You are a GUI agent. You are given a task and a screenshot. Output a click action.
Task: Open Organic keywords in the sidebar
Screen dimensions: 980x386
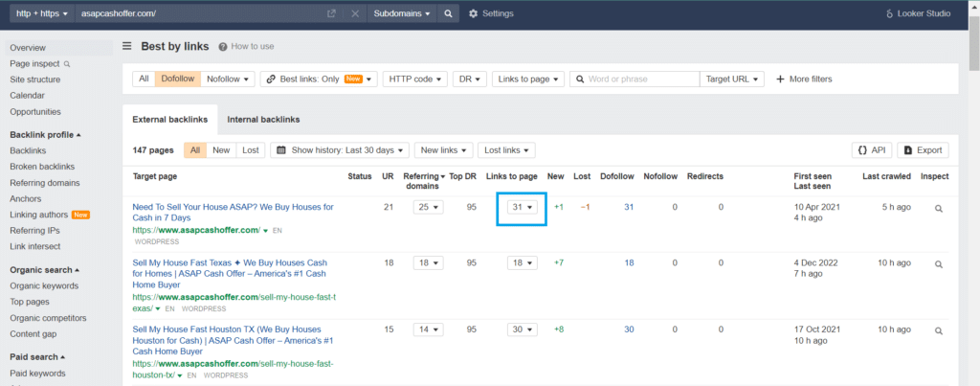point(44,285)
